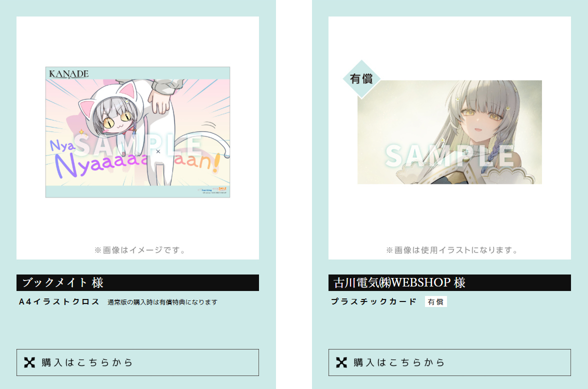This screenshot has width=588, height=389.
Task: Click the A4イラストクロス item title
Action: [x=59, y=301]
